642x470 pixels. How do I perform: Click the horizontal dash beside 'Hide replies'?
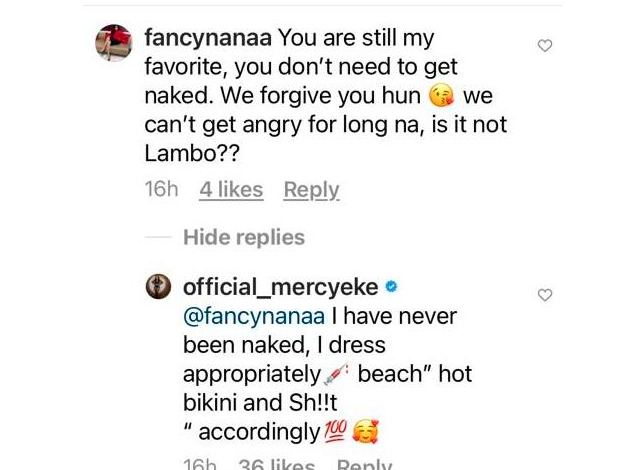pos(158,237)
